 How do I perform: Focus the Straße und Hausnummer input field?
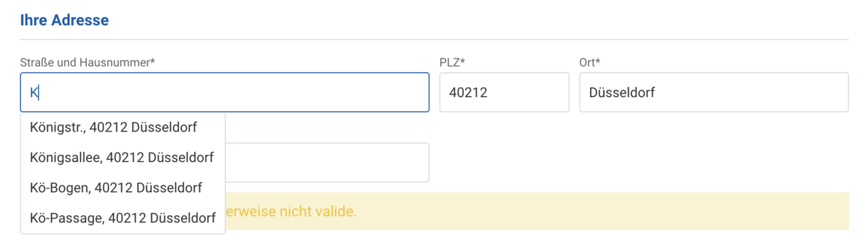(x=224, y=92)
